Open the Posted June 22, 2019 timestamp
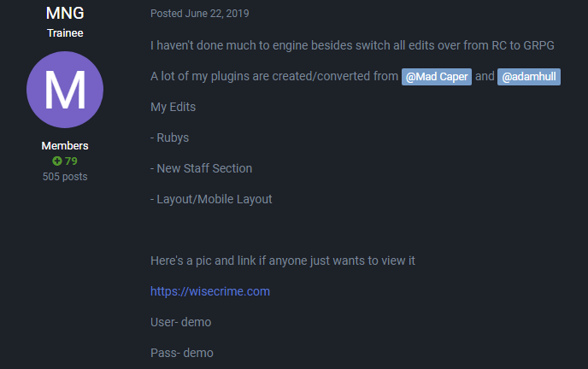This screenshot has width=588, height=369. tap(200, 14)
